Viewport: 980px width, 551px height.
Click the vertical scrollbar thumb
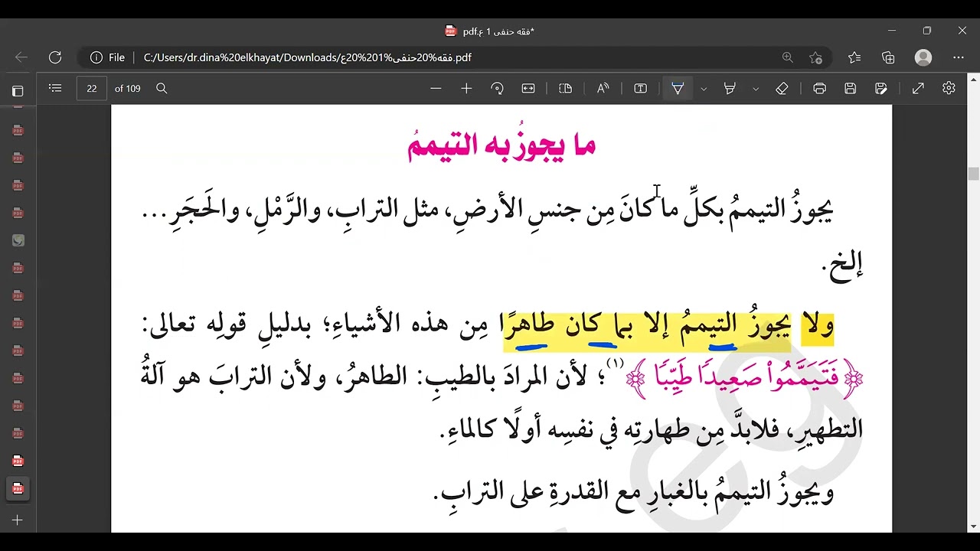(973, 174)
